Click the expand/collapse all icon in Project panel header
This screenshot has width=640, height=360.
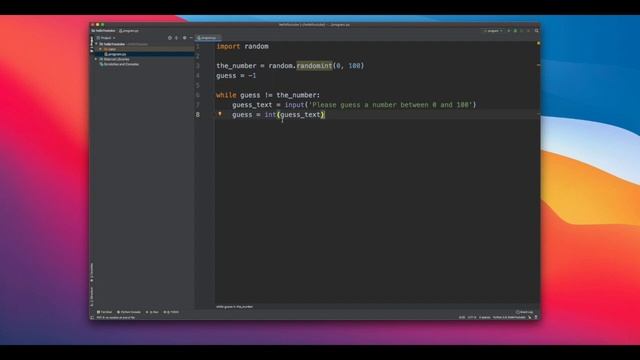coord(176,38)
